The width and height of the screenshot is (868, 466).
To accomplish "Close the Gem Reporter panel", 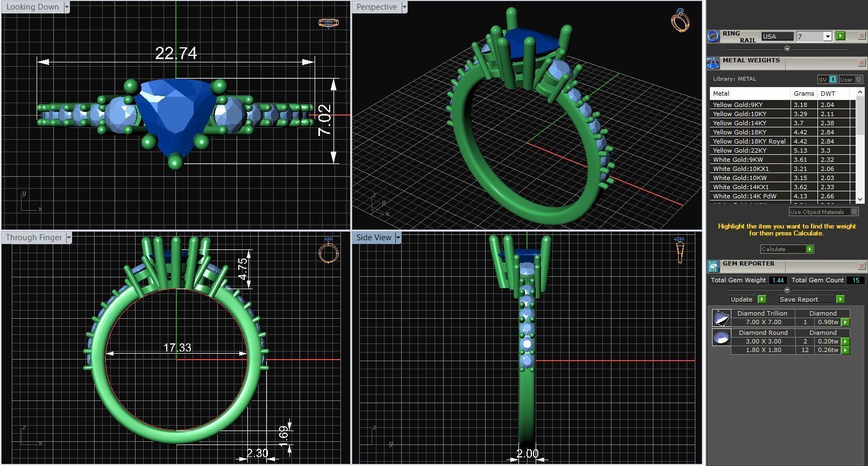I will tap(861, 266).
